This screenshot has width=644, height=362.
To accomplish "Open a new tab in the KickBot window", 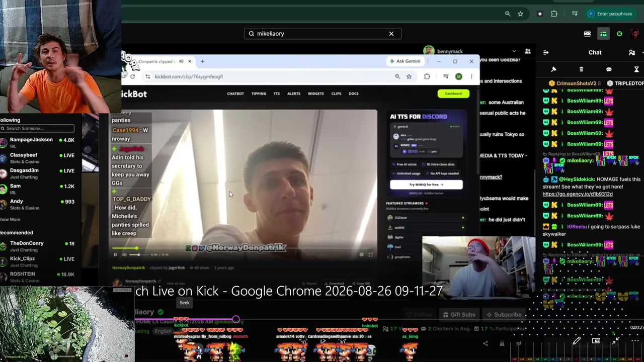I will click(202, 61).
